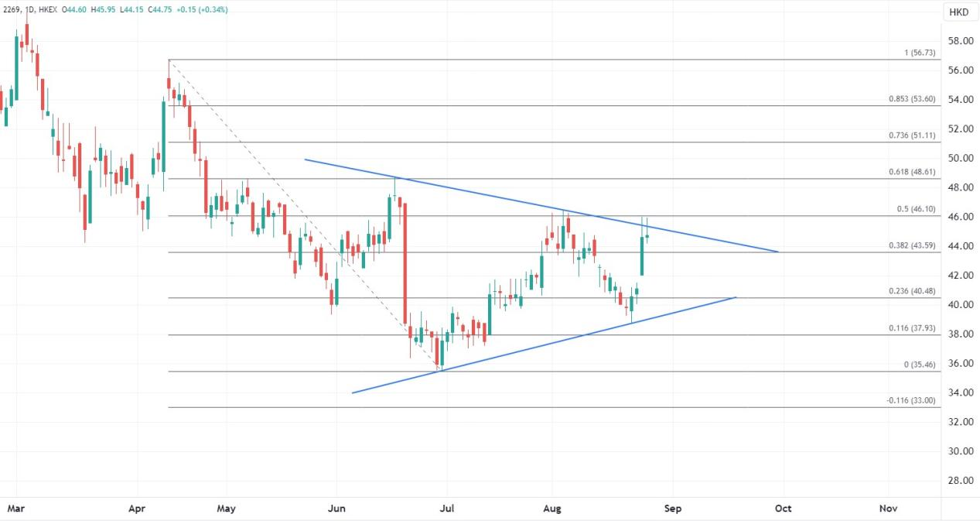Open the HKD currency selector
The image size is (980, 521).
(x=958, y=12)
